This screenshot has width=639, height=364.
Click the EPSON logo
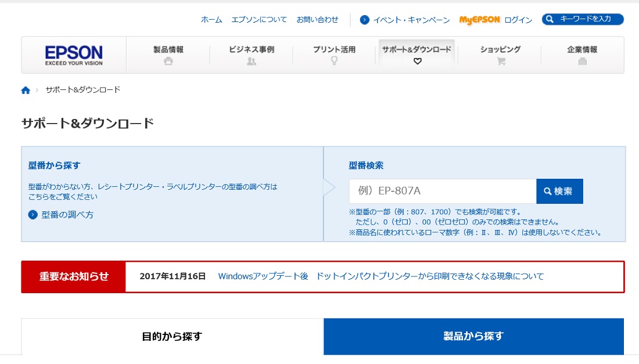click(x=74, y=55)
